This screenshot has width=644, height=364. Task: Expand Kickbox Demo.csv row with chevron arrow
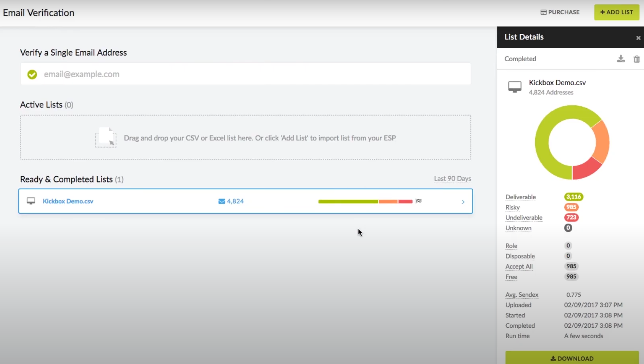463,202
